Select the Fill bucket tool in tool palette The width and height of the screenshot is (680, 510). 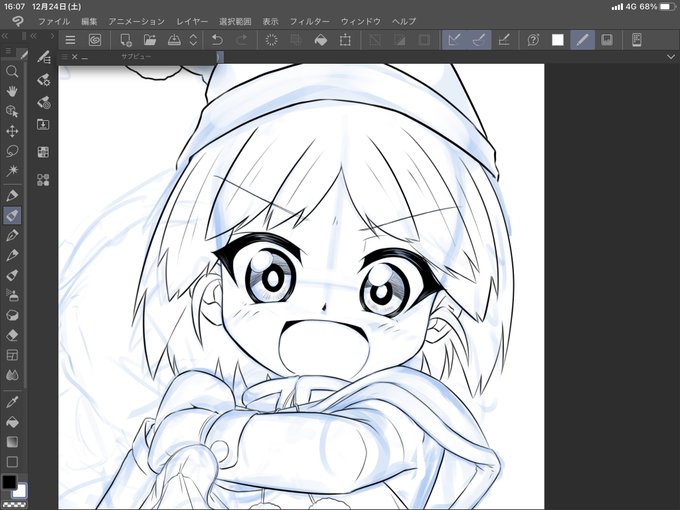[12, 422]
